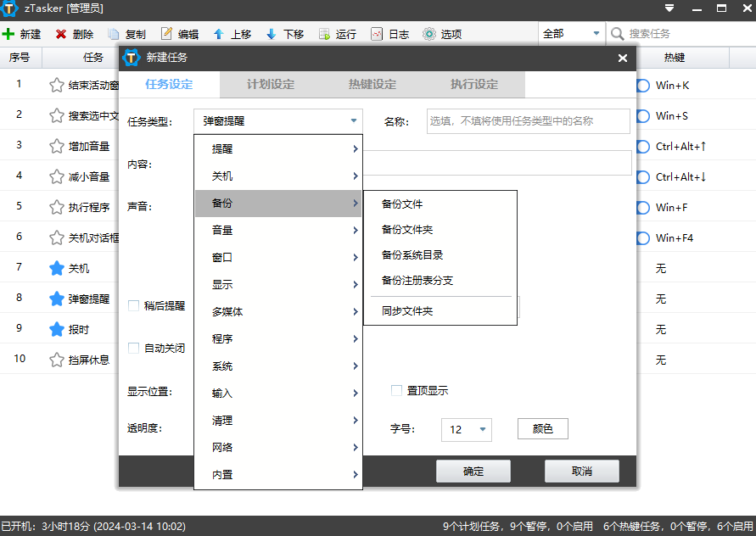
Task: Expand the 关机 submenu in the type list
Action: point(278,176)
